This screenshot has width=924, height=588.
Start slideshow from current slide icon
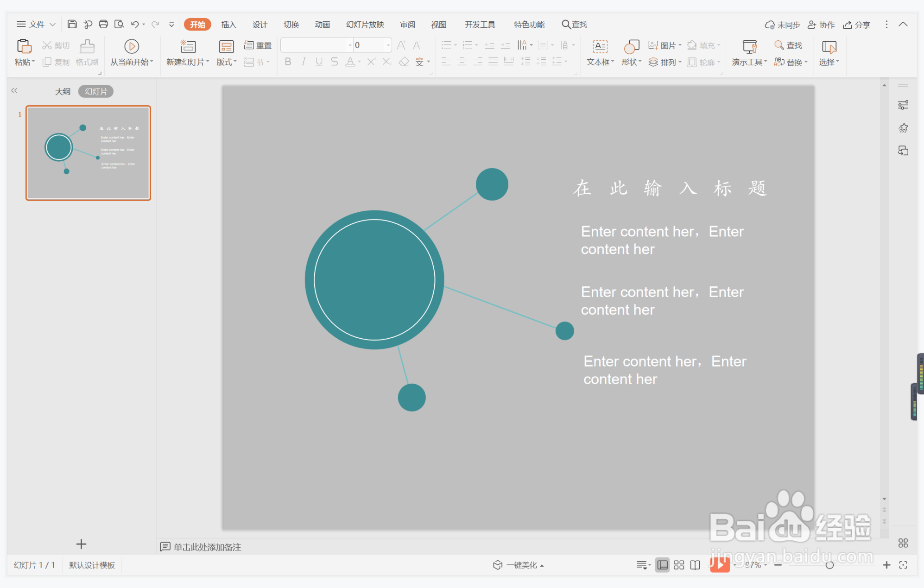point(131,46)
